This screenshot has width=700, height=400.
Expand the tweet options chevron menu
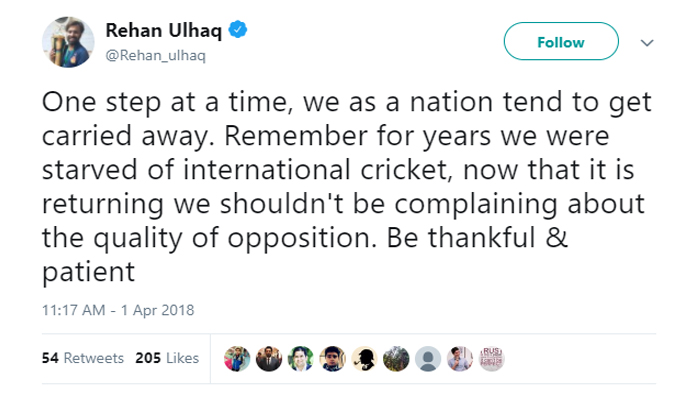tap(647, 43)
